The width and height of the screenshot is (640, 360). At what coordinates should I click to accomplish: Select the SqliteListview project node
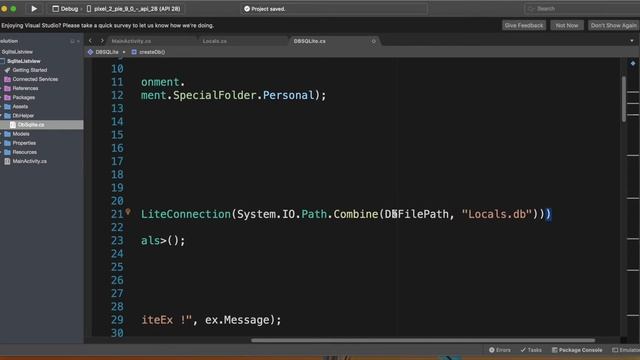[x=24, y=61]
